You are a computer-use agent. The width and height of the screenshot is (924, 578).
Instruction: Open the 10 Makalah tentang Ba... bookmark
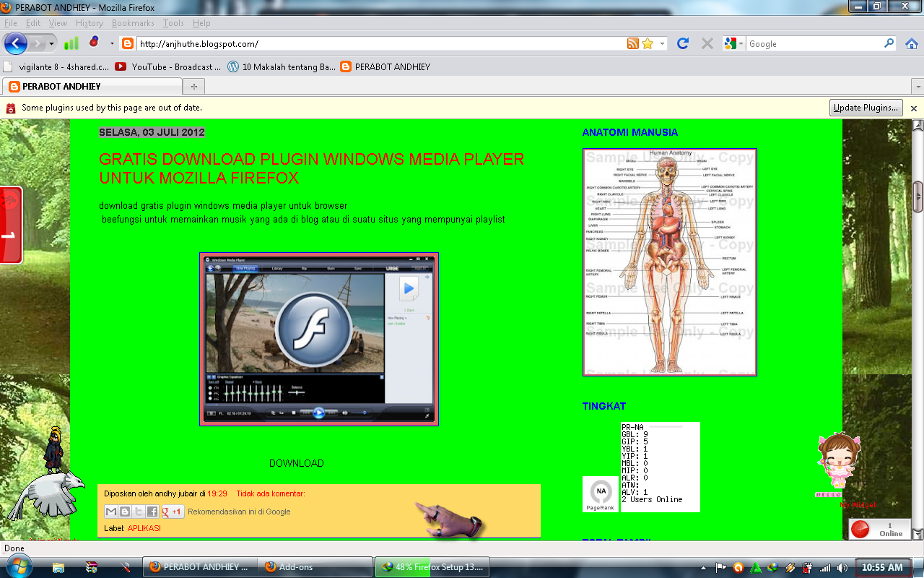click(x=282, y=66)
